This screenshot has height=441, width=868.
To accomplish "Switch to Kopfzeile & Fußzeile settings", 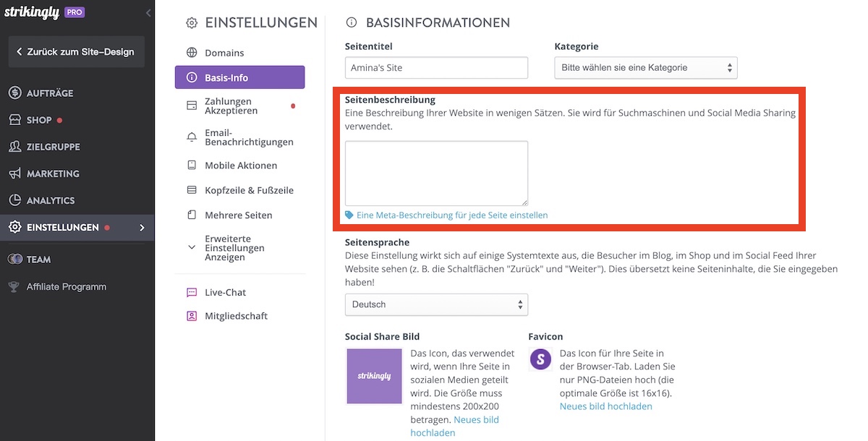I will tap(249, 190).
